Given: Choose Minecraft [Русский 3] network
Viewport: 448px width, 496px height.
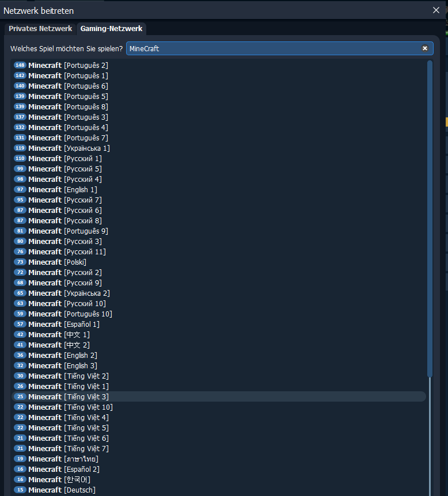Looking at the screenshot, I should 219,241.
